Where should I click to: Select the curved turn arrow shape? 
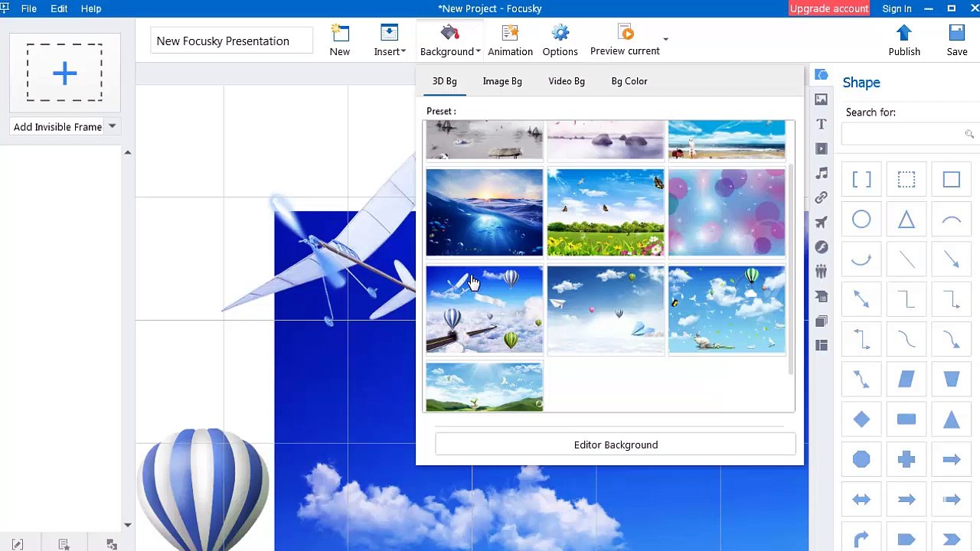(861, 540)
